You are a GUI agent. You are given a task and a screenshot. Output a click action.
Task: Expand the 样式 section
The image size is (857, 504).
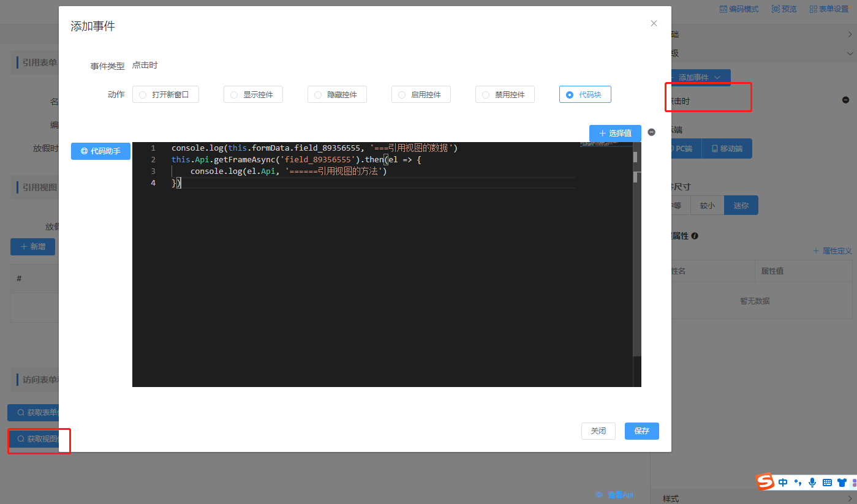tap(850, 498)
